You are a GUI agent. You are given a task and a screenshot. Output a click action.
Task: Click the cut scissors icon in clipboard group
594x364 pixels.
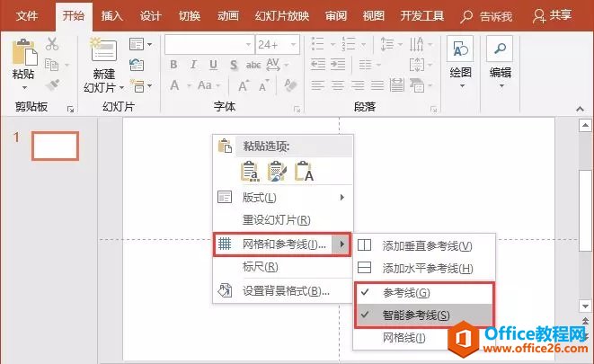point(52,45)
